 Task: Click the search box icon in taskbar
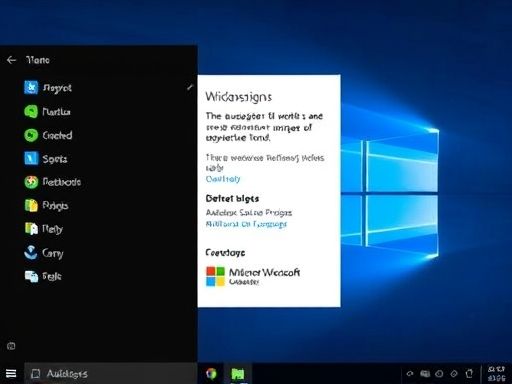point(36,374)
